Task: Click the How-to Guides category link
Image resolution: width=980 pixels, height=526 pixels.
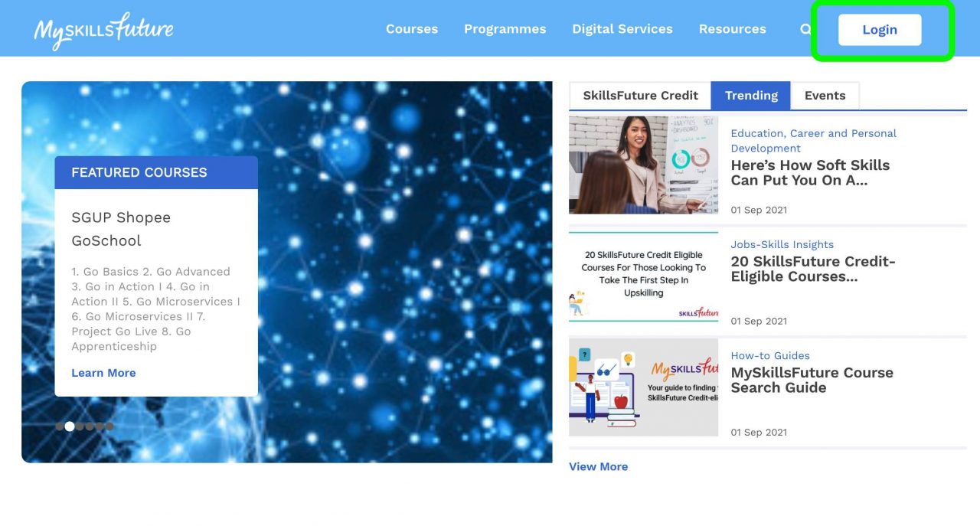Action: coord(769,355)
